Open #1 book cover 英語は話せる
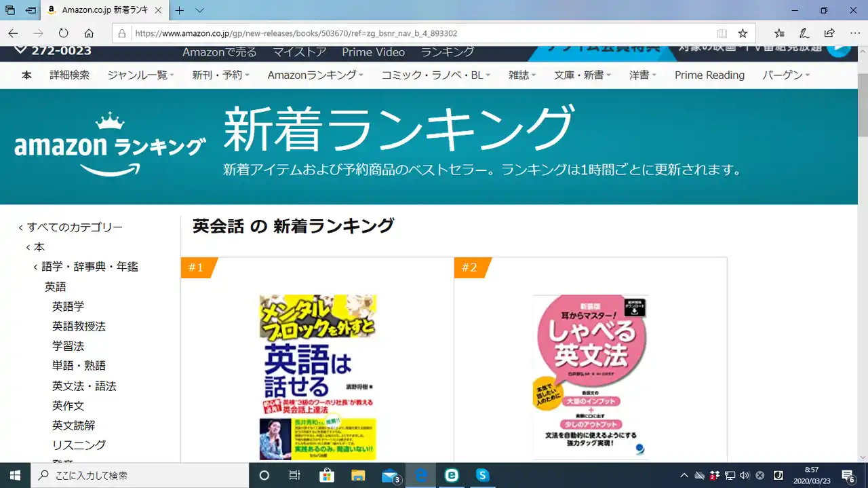Image resolution: width=868 pixels, height=488 pixels. (318, 377)
